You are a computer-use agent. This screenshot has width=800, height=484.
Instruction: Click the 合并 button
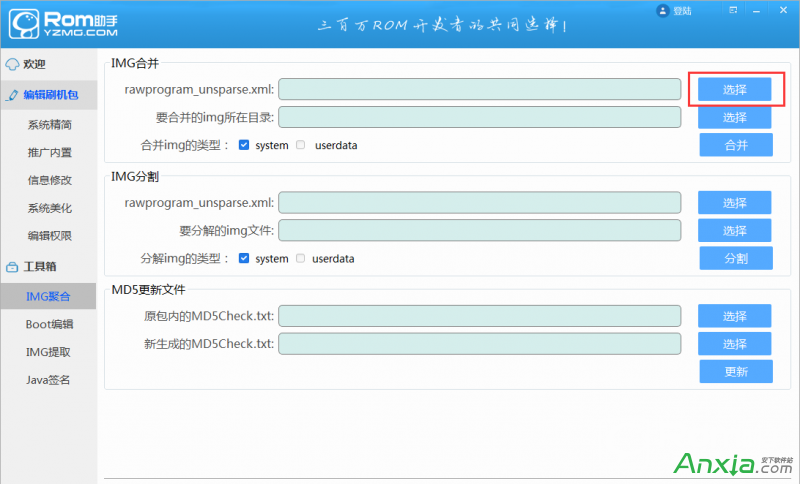[736, 145]
